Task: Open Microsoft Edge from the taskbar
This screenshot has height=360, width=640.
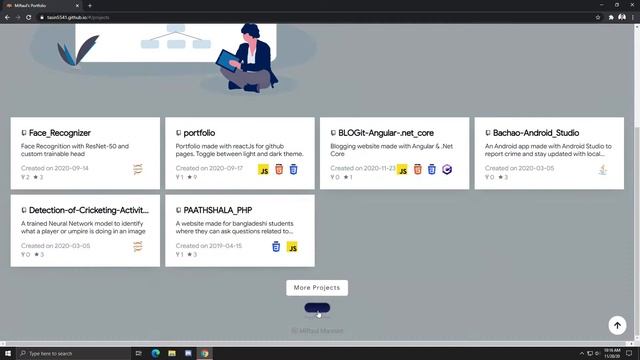Action: pos(156,353)
